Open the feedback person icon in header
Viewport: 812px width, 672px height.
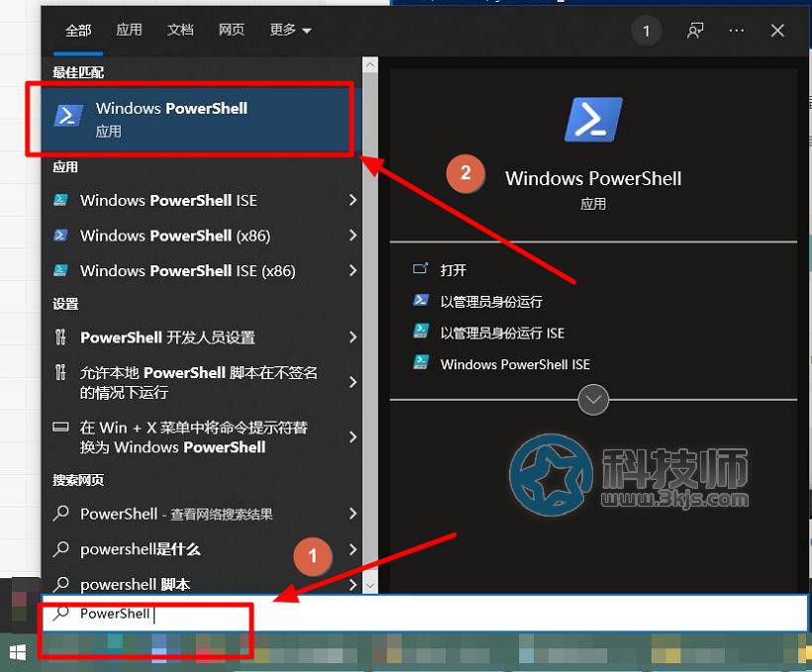click(x=695, y=31)
